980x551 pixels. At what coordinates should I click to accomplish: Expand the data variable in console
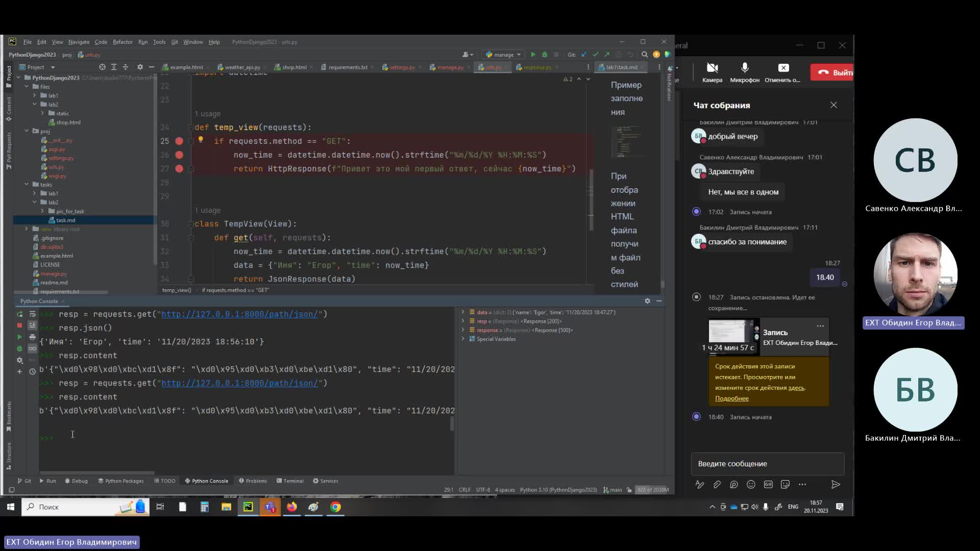pyautogui.click(x=463, y=312)
